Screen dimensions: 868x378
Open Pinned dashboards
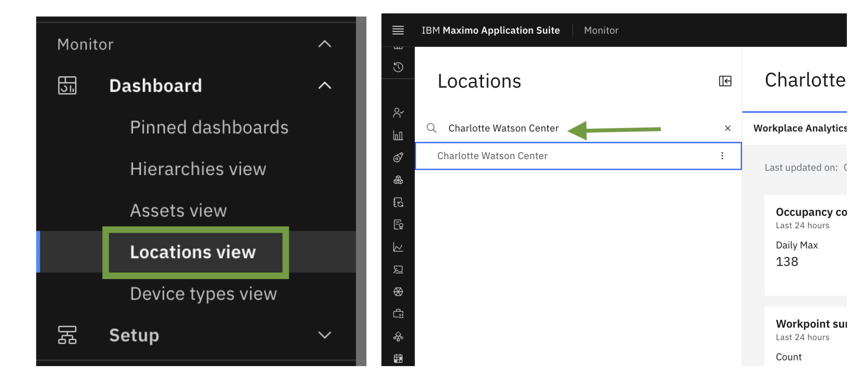point(209,127)
